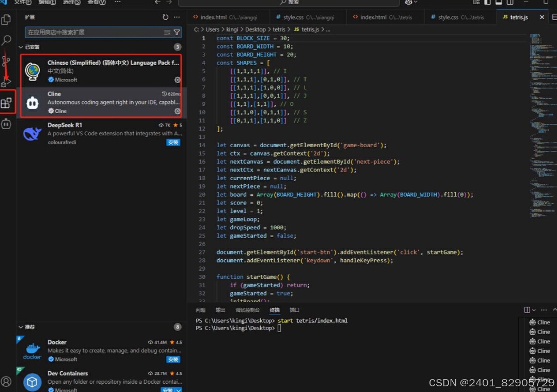This screenshot has width=557, height=392.
Task: Open the Accounts icon at the bottom of the activity bar
Action: [x=6, y=381]
